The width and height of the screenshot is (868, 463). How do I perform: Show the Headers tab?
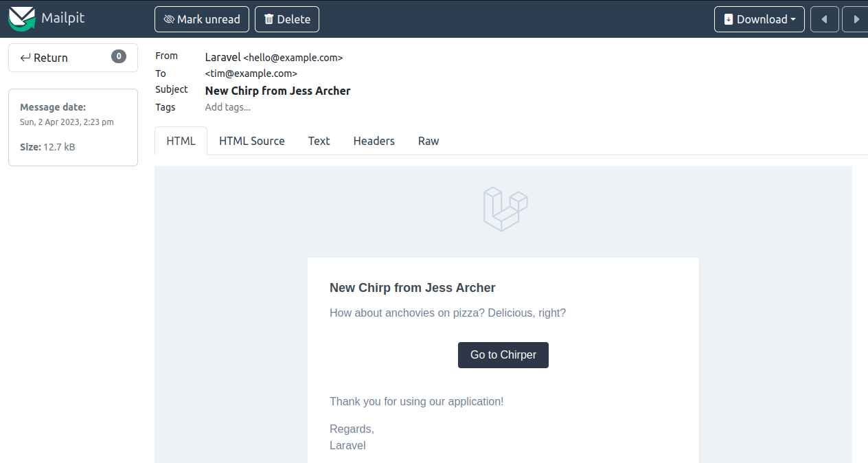(x=374, y=141)
